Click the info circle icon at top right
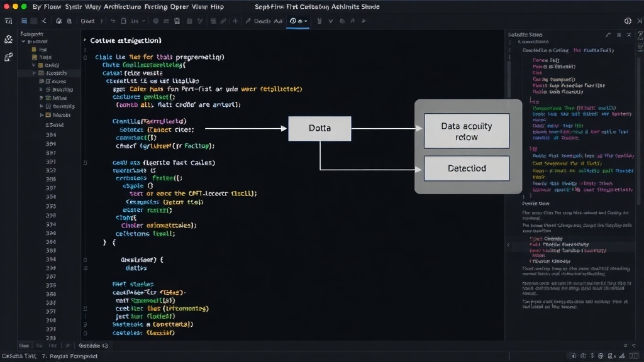The height and width of the screenshot is (362, 644). pyautogui.click(x=628, y=21)
